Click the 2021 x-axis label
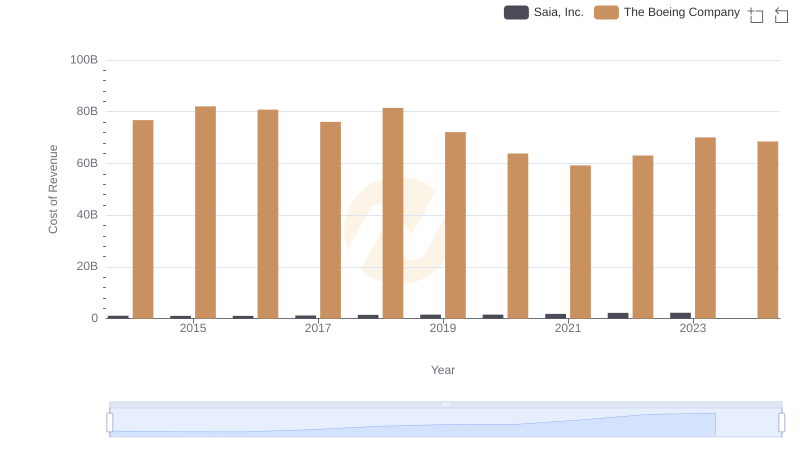 [568, 328]
